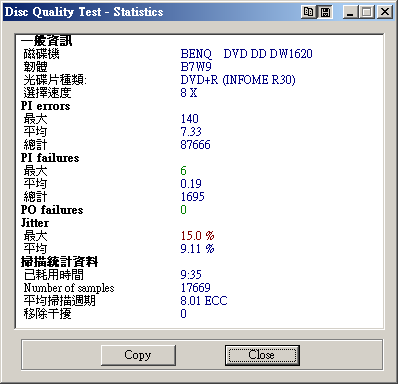Click the save floppy icon in title bar
Screen dimensions: 398x384
click(325, 12)
